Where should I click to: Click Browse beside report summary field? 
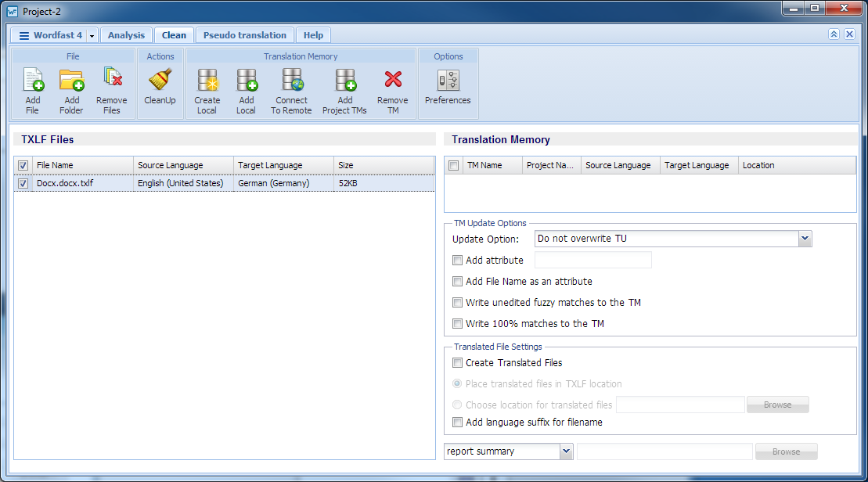point(786,451)
